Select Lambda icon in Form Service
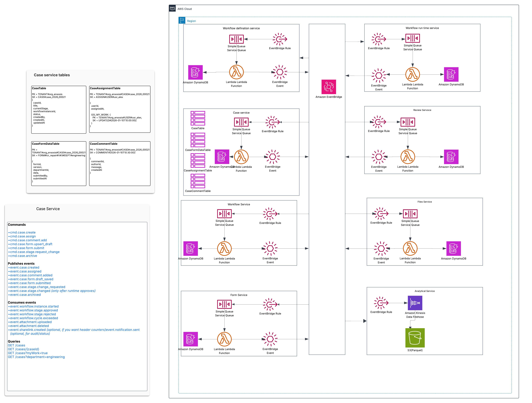Image resolution: width=532 pixels, height=403 pixels. pyautogui.click(x=224, y=339)
